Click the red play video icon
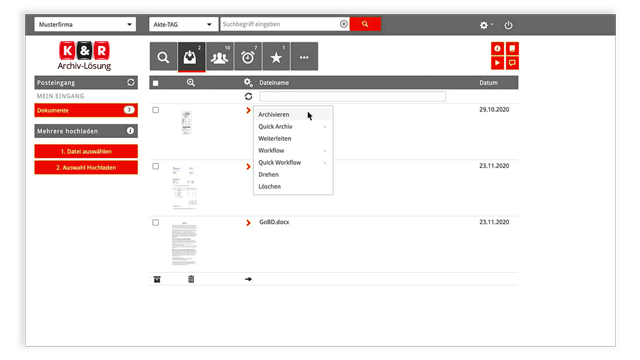This screenshot has height=360, width=640. (497, 63)
